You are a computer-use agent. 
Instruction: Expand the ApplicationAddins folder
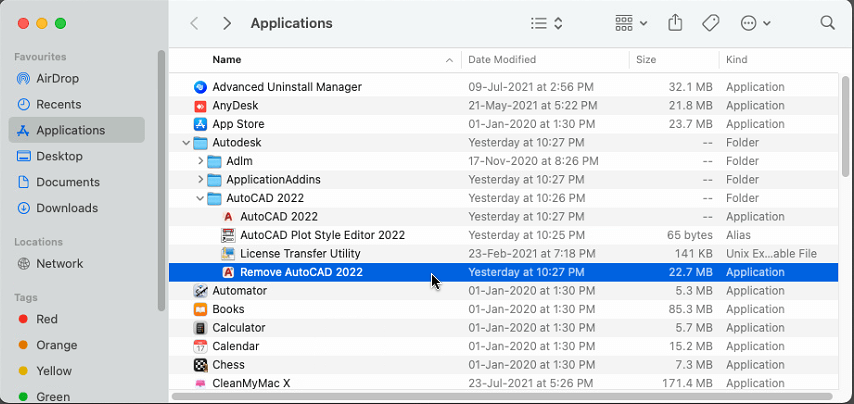point(200,180)
